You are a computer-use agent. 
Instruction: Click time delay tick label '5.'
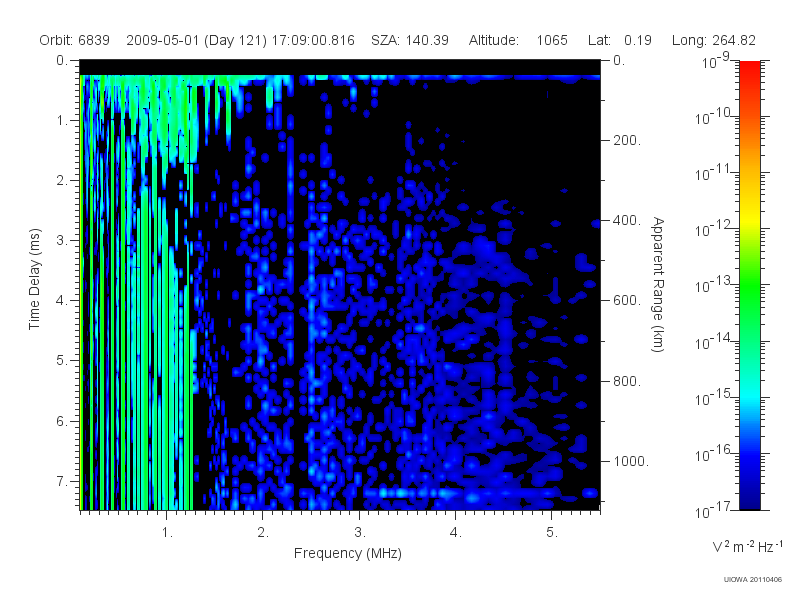pos(62,361)
